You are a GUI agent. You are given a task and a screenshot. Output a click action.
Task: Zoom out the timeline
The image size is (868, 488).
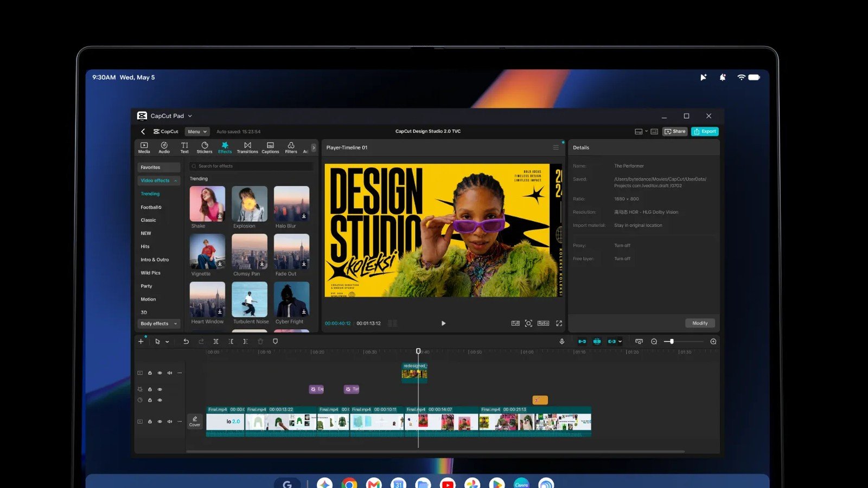[x=654, y=342]
